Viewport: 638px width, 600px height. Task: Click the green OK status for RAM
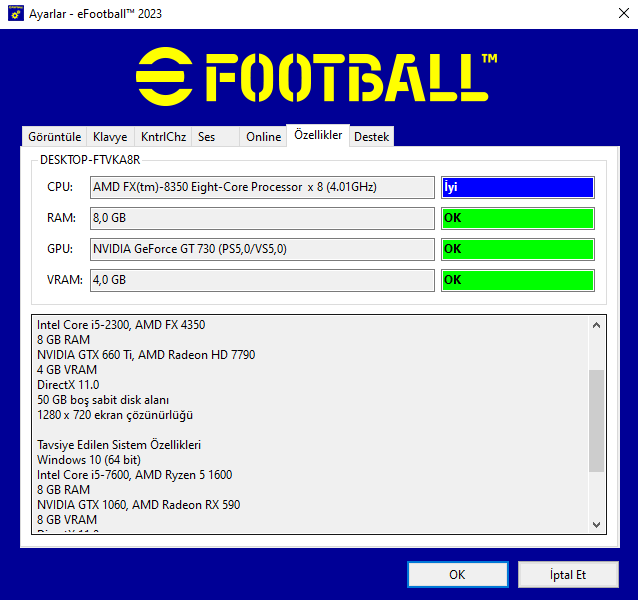[x=518, y=218]
